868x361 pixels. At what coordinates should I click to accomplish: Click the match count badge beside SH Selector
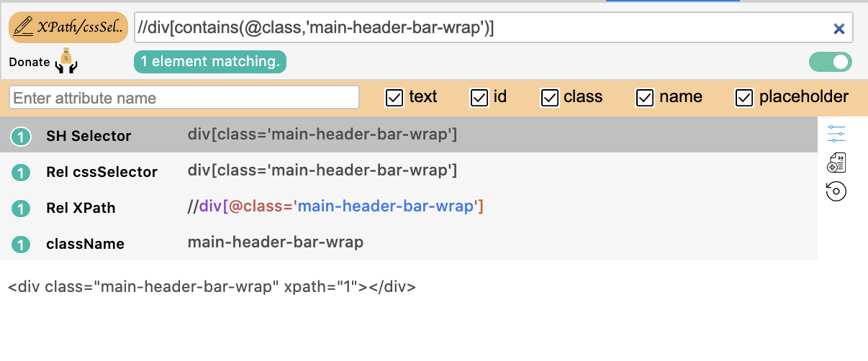(22, 136)
